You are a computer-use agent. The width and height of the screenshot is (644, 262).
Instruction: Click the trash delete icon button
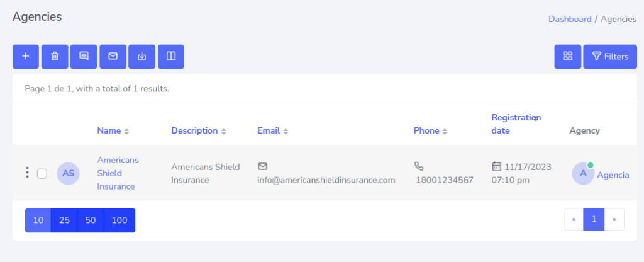(55, 57)
